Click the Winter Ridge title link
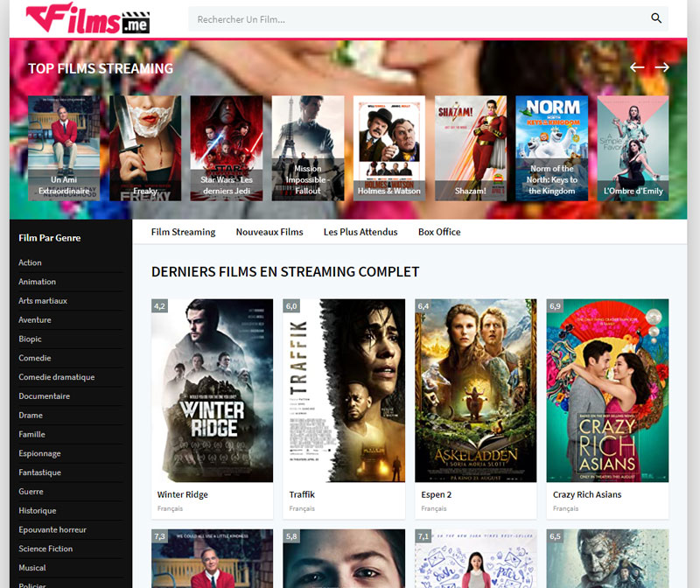Screen dimensions: 700x588 (183, 494)
